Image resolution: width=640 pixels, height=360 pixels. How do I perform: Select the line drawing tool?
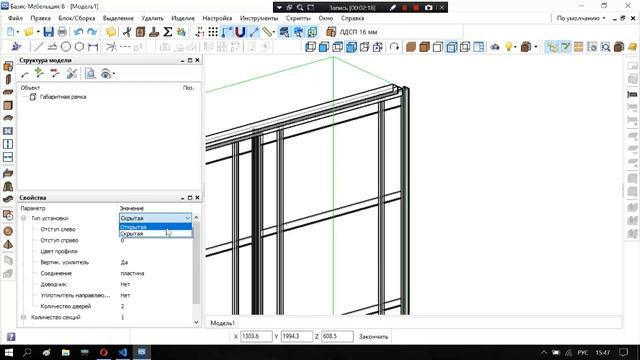[x=39, y=47]
